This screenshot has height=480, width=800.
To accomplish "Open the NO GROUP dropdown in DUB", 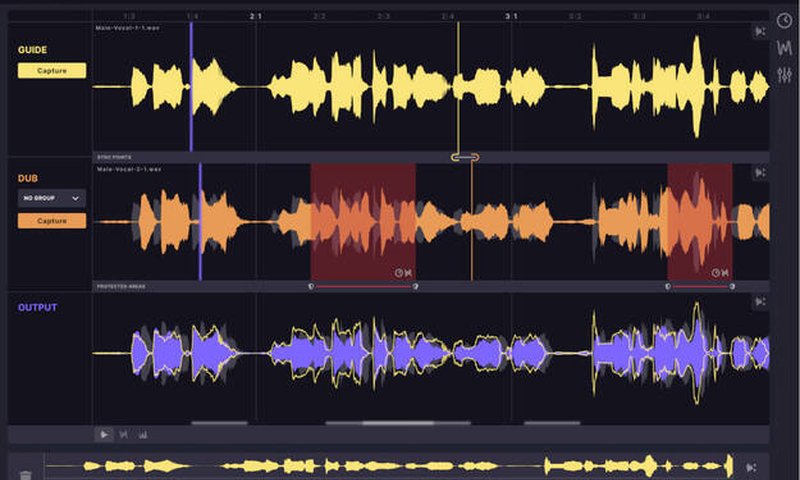I will pyautogui.click(x=52, y=198).
